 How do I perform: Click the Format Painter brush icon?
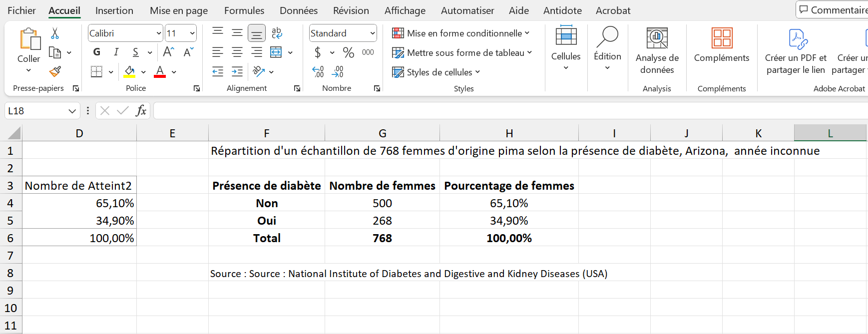coord(55,72)
